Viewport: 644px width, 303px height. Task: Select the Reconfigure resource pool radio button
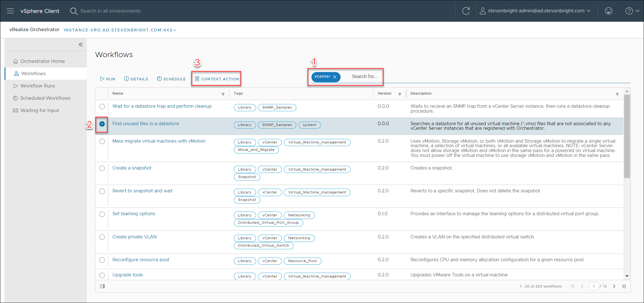[102, 260]
